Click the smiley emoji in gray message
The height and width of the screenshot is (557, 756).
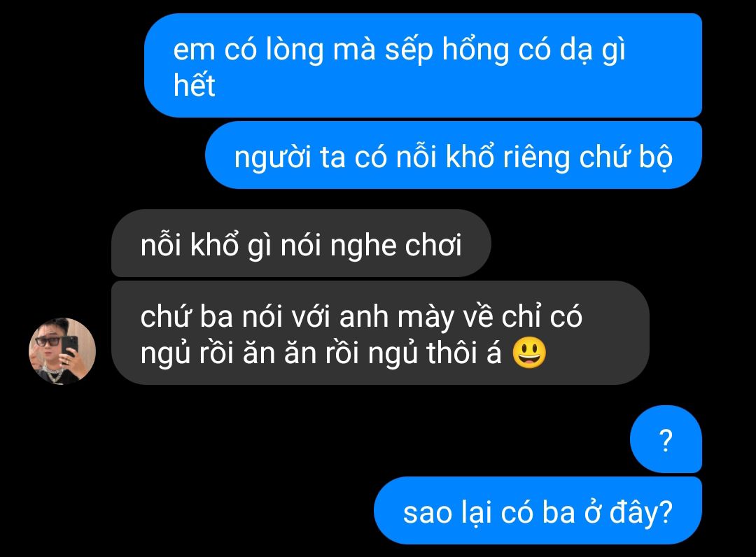pyautogui.click(x=529, y=353)
